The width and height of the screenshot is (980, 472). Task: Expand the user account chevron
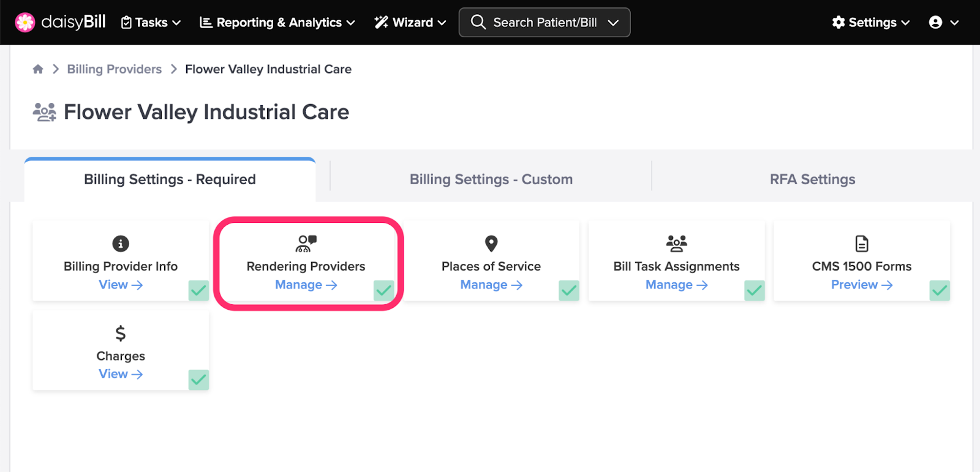[x=954, y=23]
